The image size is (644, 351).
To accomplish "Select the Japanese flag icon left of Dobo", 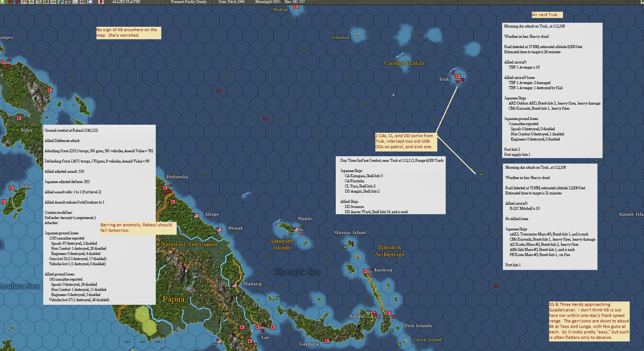I will (11, 188).
